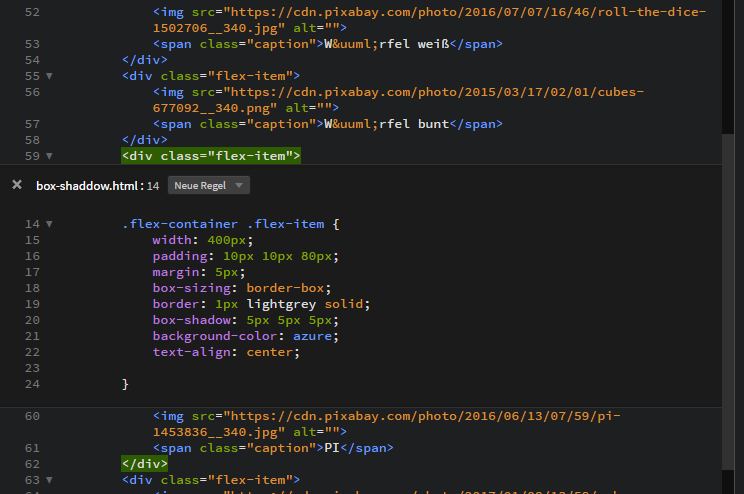Fold the CSS rule at line 14
Screen dimensions: 744x494
click(x=50, y=224)
